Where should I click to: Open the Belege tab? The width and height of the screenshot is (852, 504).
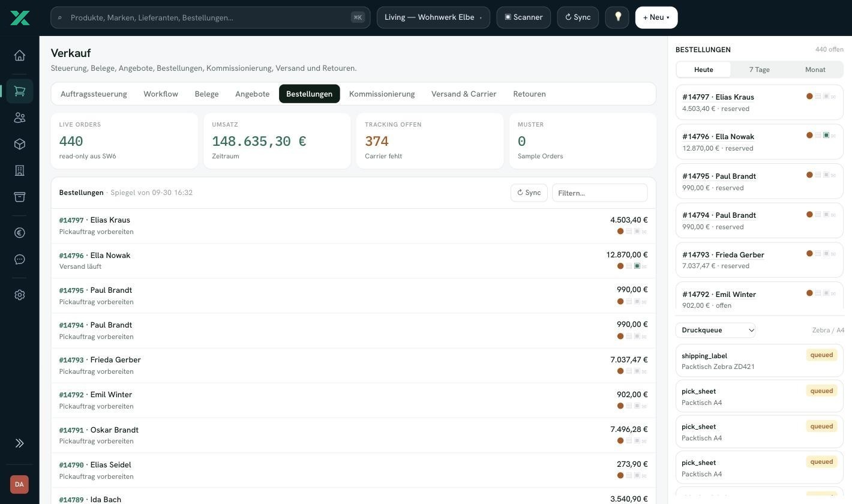pyautogui.click(x=206, y=94)
